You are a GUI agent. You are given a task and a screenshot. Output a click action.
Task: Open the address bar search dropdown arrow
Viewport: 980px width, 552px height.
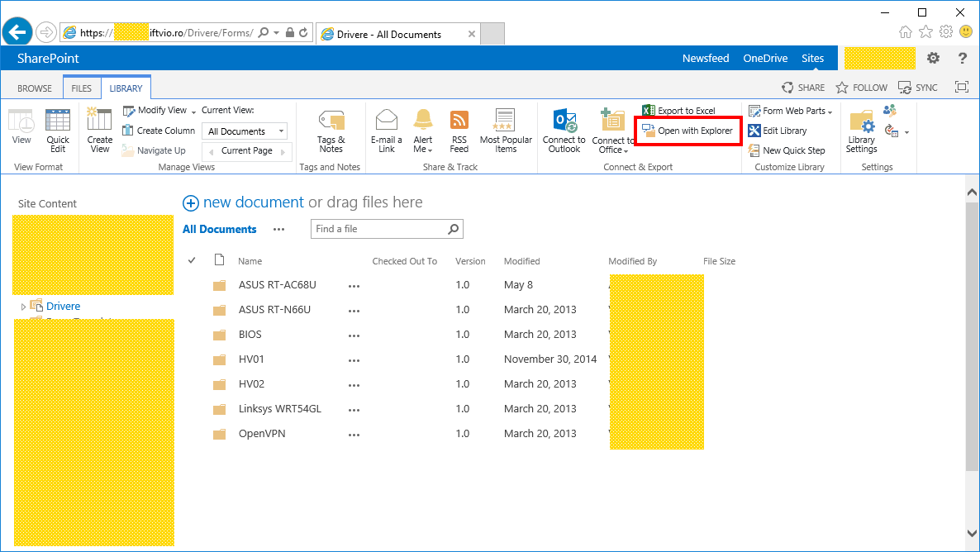(x=276, y=32)
